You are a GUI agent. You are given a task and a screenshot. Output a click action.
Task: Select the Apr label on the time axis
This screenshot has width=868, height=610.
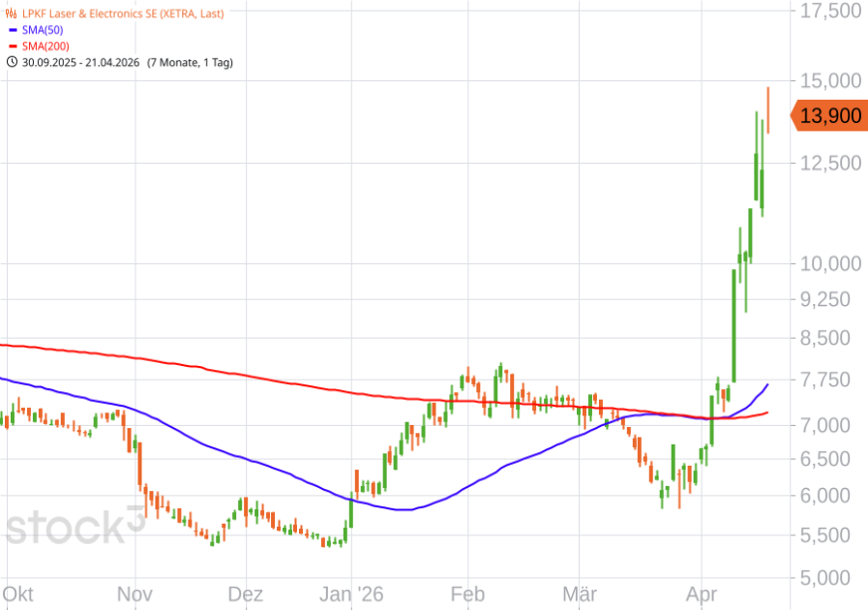703,594
